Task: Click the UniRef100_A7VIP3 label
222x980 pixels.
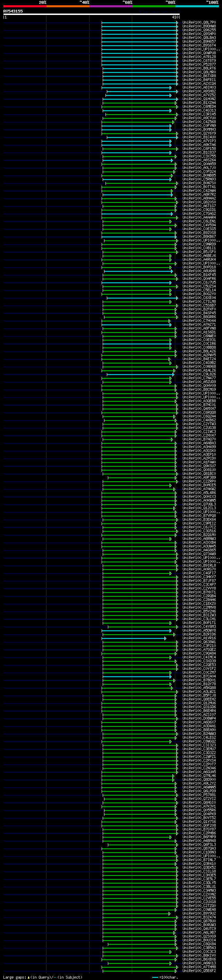Action: tap(199, 141)
